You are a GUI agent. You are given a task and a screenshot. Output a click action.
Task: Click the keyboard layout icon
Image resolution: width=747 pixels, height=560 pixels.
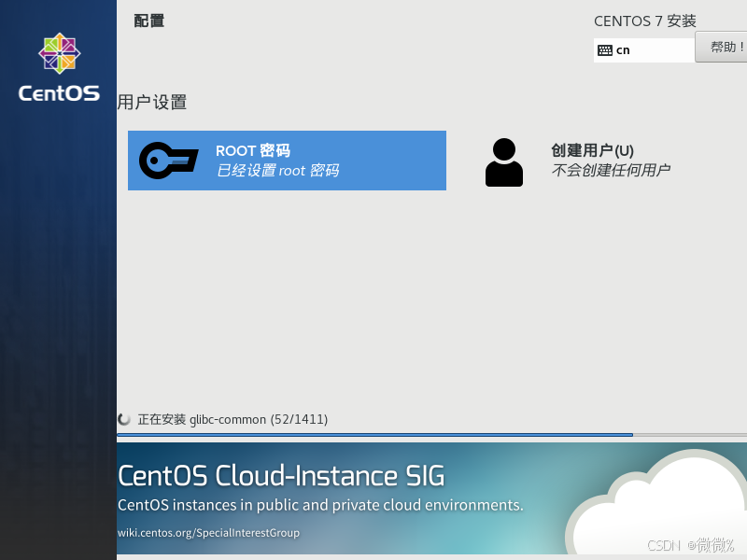point(604,50)
